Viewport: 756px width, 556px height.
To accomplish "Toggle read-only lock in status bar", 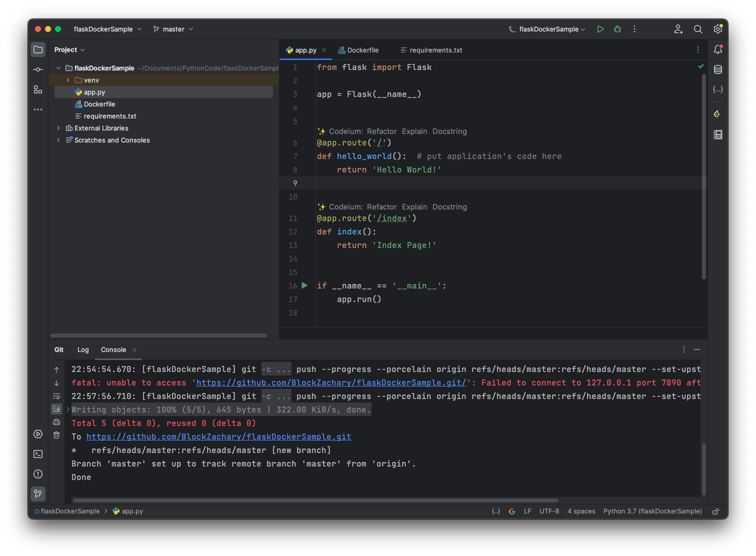I will [715, 511].
